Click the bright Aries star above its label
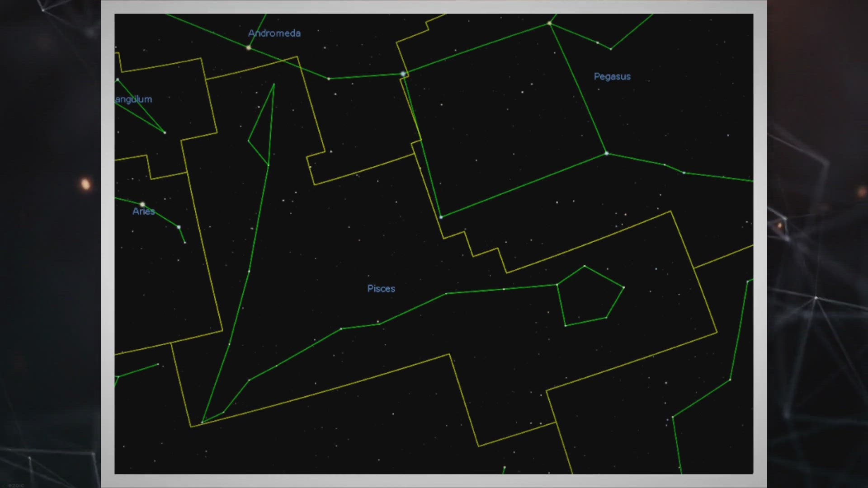The width and height of the screenshot is (868, 488). pyautogui.click(x=142, y=205)
